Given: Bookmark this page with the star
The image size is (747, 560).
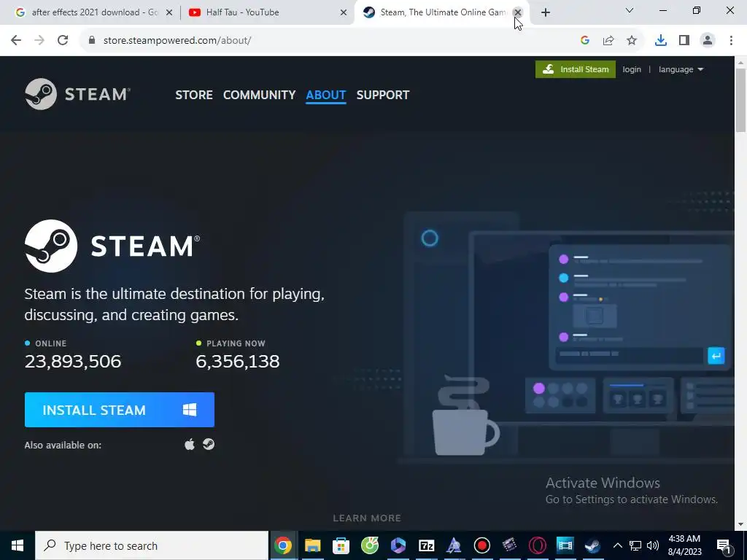Looking at the screenshot, I should (x=632, y=41).
